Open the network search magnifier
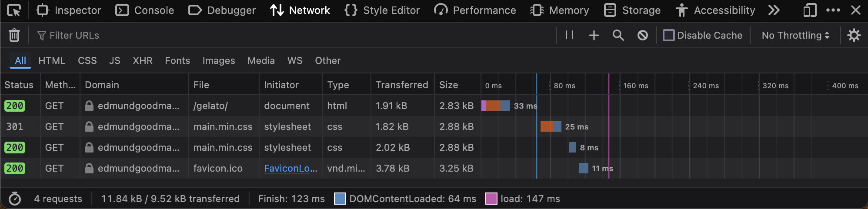 click(618, 35)
